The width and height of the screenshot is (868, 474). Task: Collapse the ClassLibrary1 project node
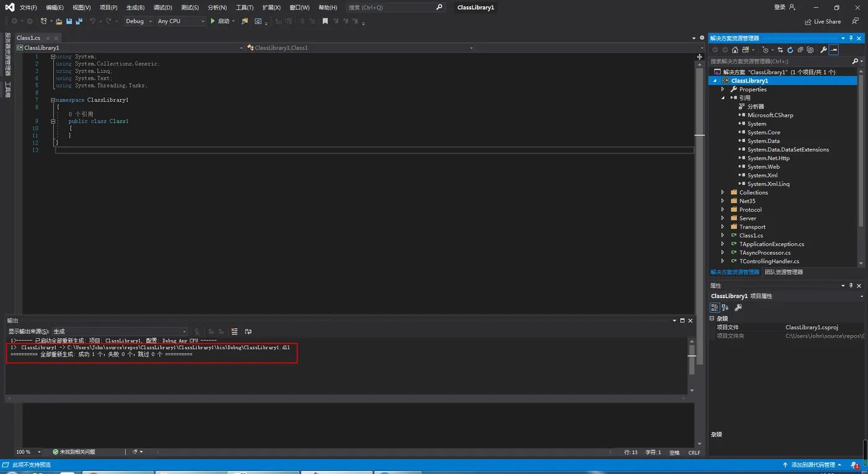click(714, 81)
